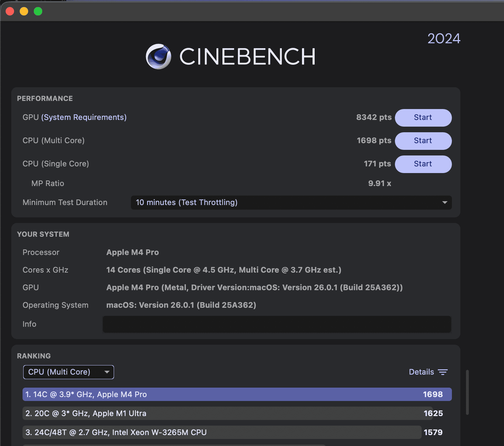This screenshot has width=504, height=446.
Task: Click the RANKING section heading
Action: click(x=34, y=356)
